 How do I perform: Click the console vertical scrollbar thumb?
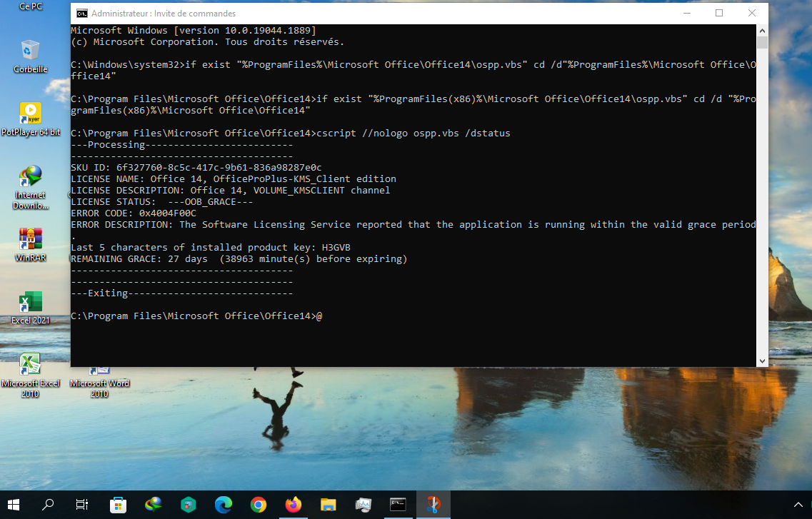point(762,42)
